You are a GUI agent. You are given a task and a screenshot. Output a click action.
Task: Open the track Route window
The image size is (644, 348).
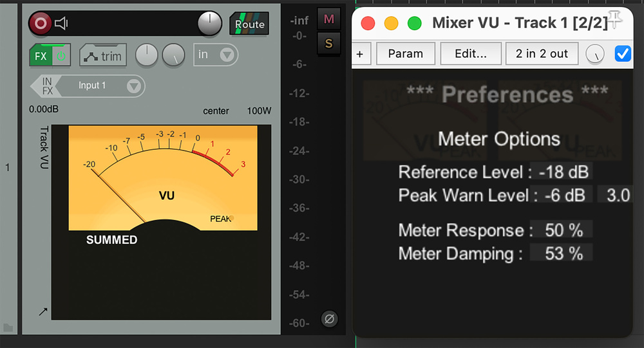249,24
